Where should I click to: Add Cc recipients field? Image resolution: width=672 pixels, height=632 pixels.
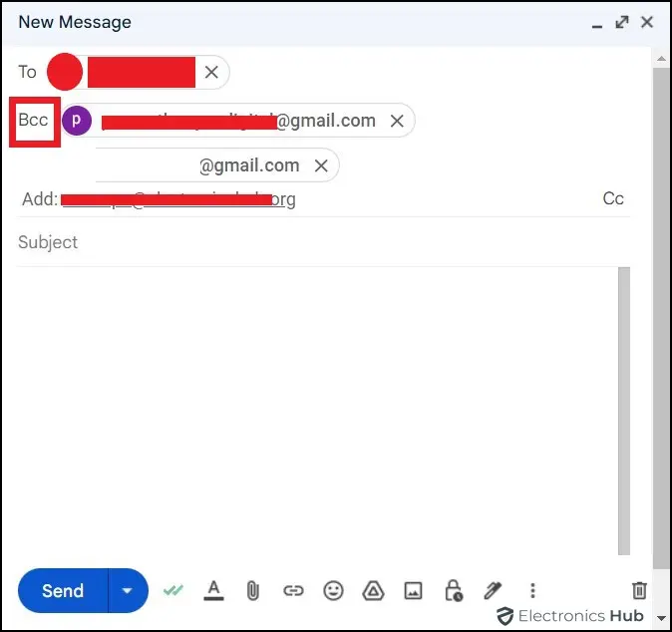tap(613, 198)
